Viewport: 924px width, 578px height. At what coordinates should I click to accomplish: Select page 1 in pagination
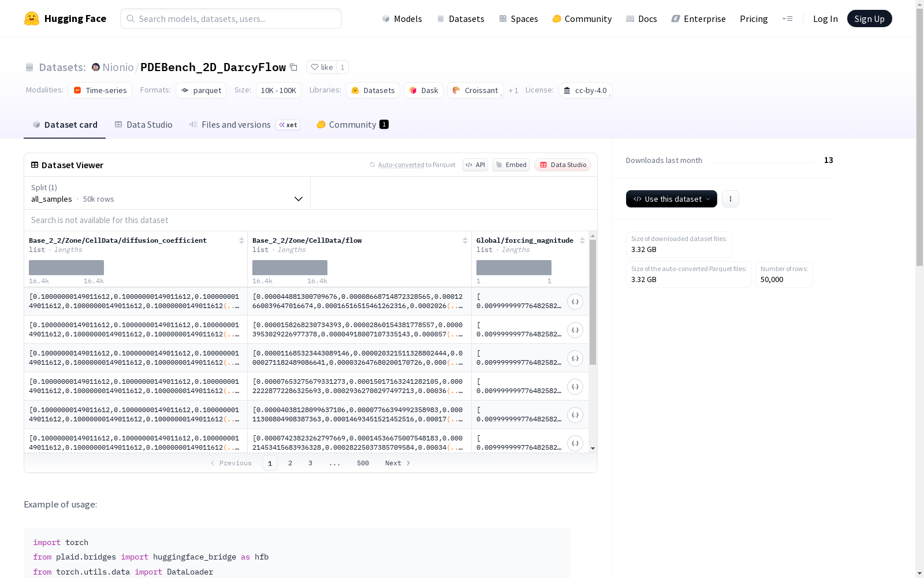(270, 463)
